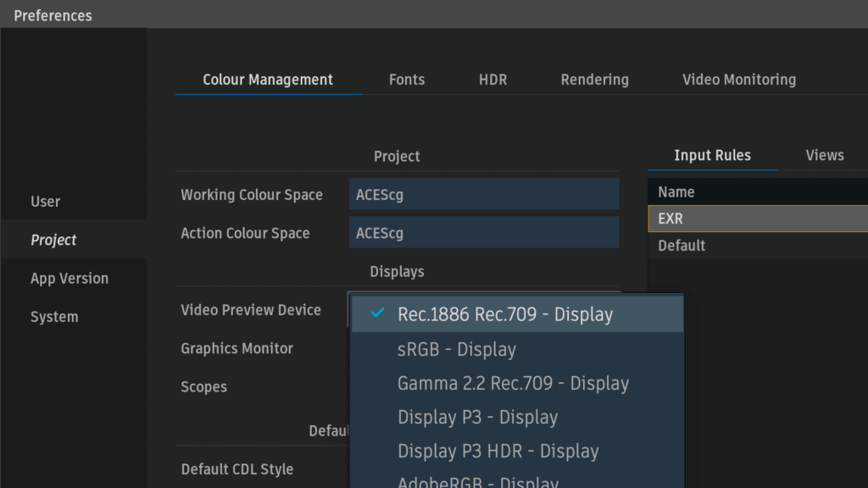
Task: Click the Project section heading
Action: (397, 156)
